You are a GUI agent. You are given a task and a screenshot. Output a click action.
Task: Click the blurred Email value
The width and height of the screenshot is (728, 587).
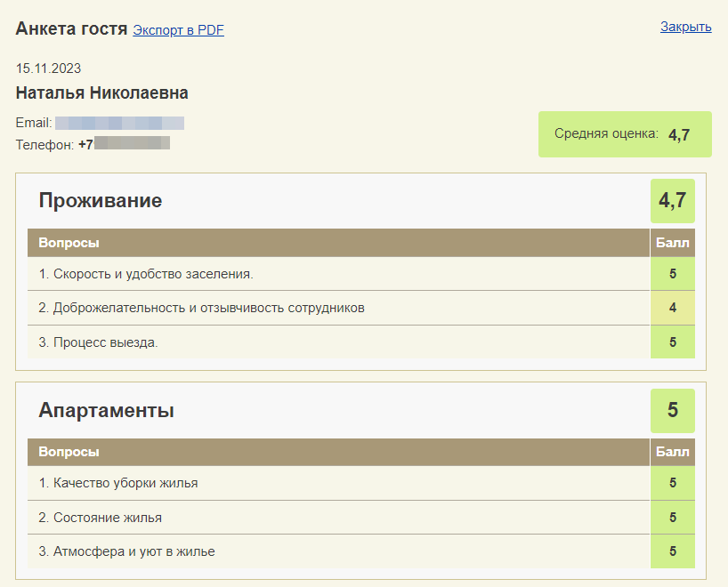click(120, 123)
